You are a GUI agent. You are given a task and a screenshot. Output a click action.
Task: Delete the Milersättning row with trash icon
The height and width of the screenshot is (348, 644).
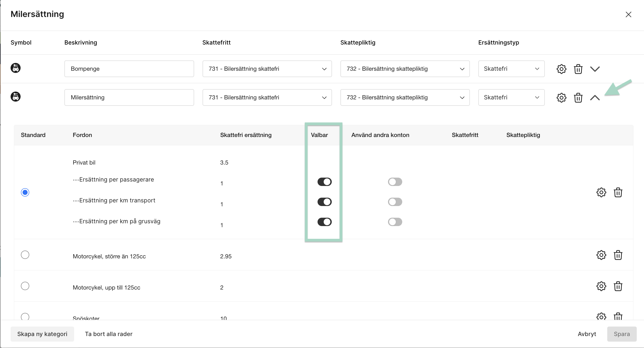point(578,97)
